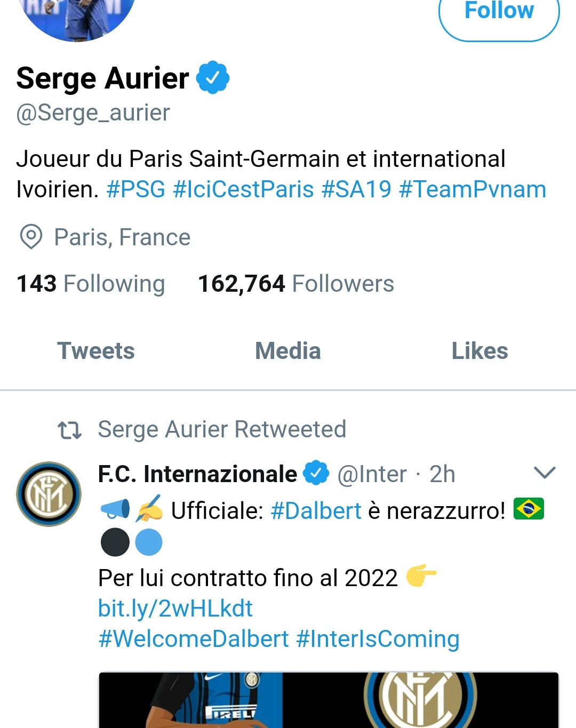Viewport: 576px width, 728px height.
Task: Click the Brazil flag emoji in tweet
Action: pos(528,509)
